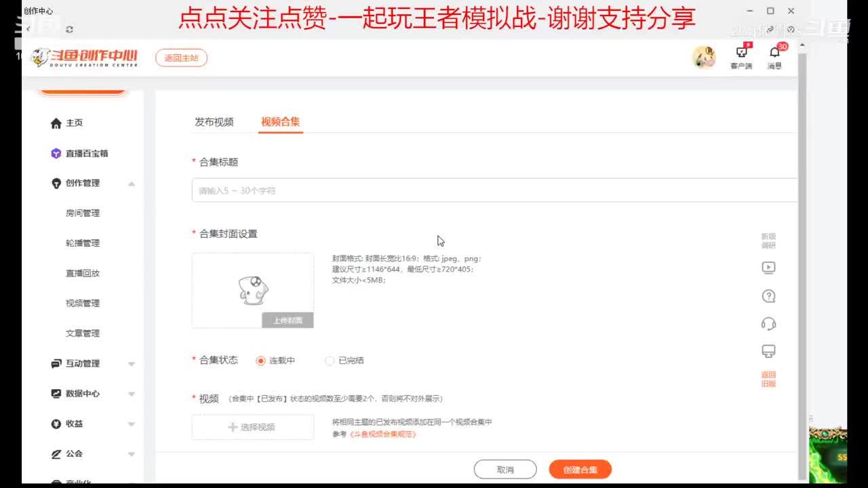Select the 已完结 status radio button
This screenshot has height=488, width=868.
point(330,361)
